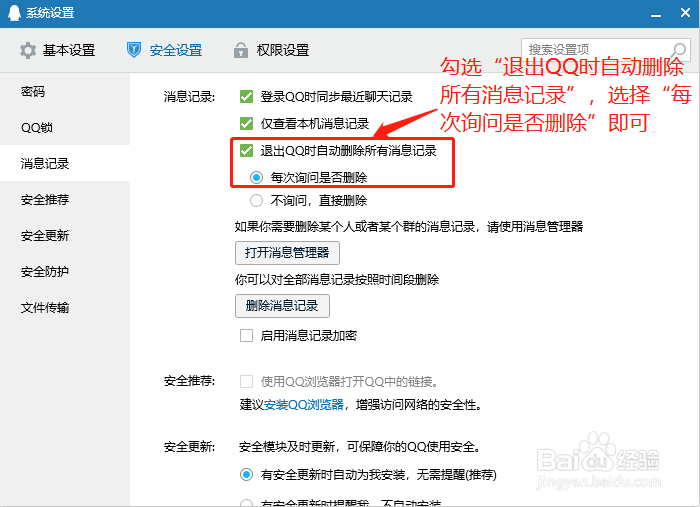Select 文件传输 in the sidebar
Viewport: 700px width, 507px height.
click(x=65, y=308)
